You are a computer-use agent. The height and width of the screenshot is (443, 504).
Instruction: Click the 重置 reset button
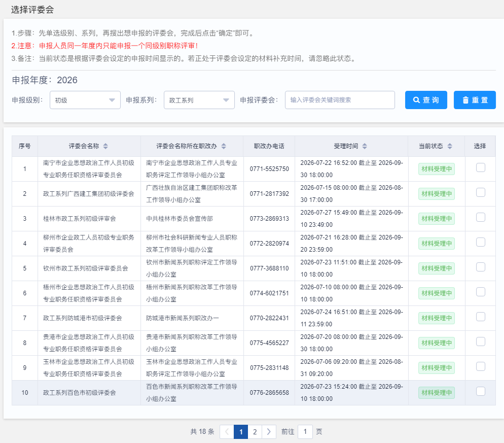(x=475, y=100)
